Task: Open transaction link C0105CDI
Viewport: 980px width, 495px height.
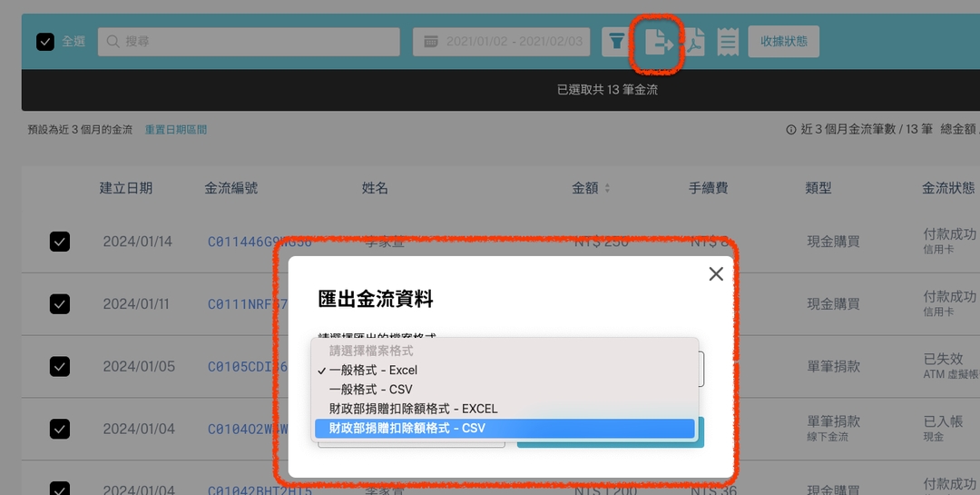Action: [248, 366]
